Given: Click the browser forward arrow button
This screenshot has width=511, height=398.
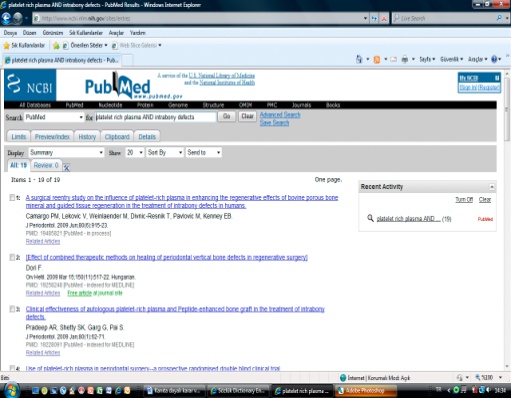Looking at the screenshot, I should (x=18, y=18).
